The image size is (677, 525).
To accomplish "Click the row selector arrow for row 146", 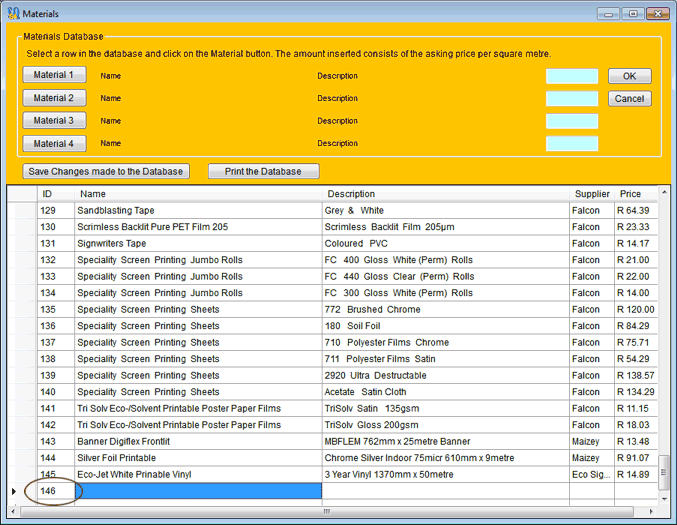I will [14, 491].
